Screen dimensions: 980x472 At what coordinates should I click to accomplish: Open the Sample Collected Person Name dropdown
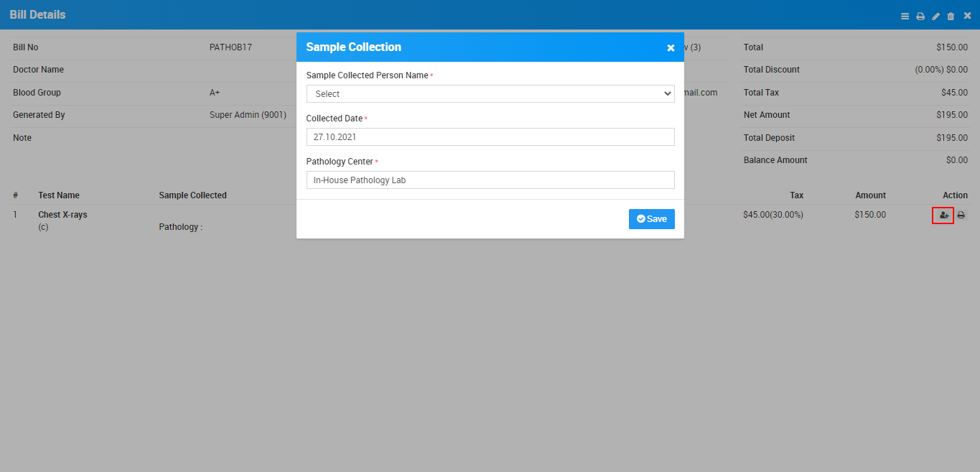tap(490, 94)
